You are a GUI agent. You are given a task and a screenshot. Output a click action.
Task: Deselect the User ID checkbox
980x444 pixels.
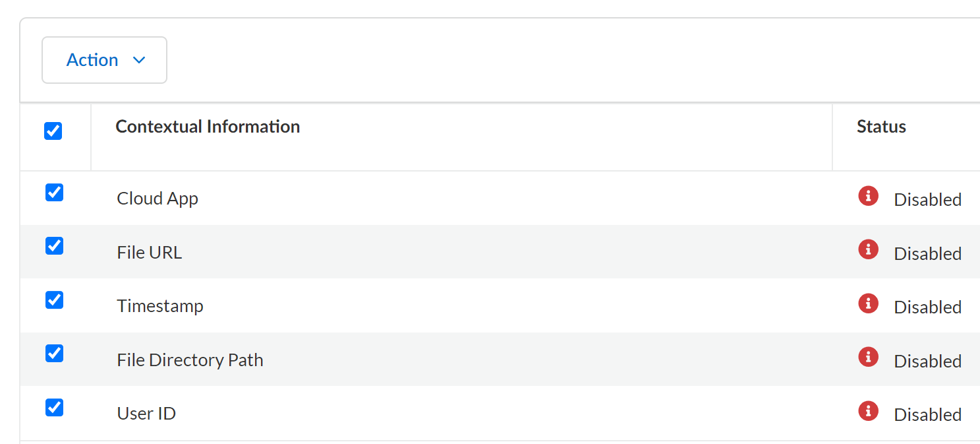pos(54,408)
